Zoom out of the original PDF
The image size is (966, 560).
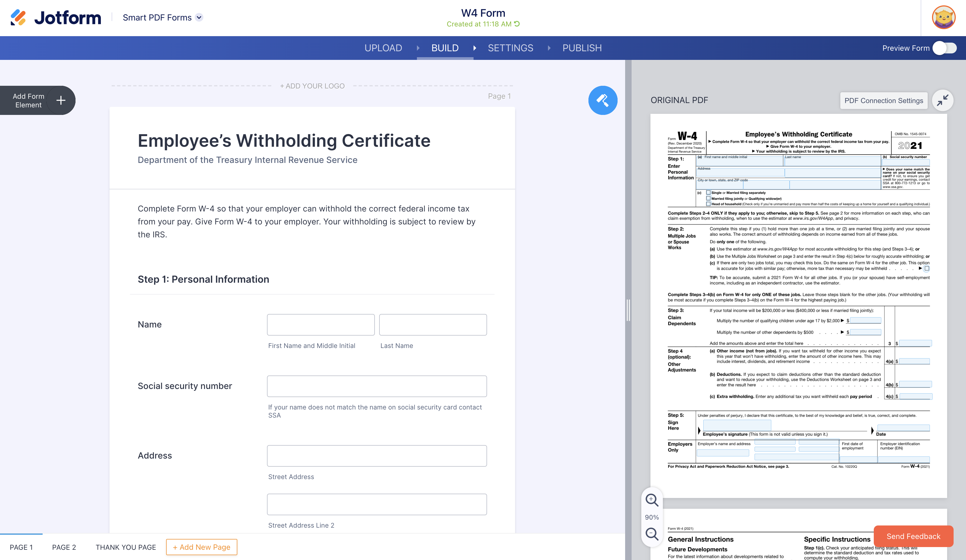(x=652, y=534)
